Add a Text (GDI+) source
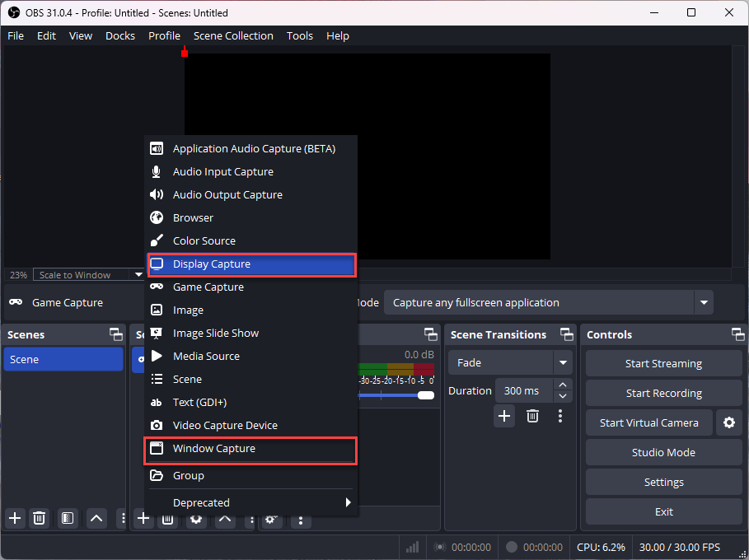The width and height of the screenshot is (749, 560). [x=250, y=402]
